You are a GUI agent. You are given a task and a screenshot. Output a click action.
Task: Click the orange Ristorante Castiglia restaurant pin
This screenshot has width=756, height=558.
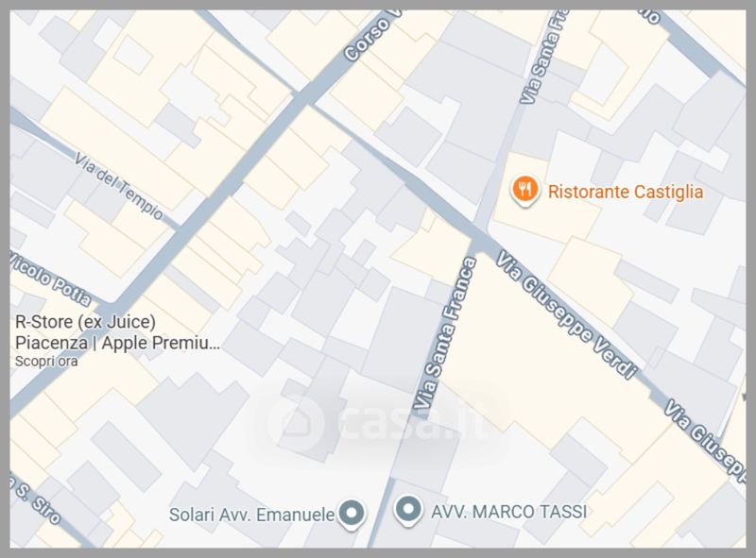coord(525,191)
